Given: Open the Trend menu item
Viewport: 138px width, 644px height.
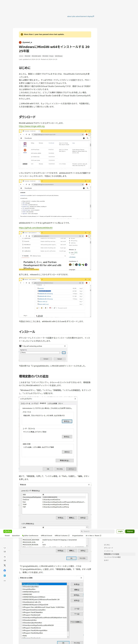Looking at the screenshot, I should [x=7, y=536].
